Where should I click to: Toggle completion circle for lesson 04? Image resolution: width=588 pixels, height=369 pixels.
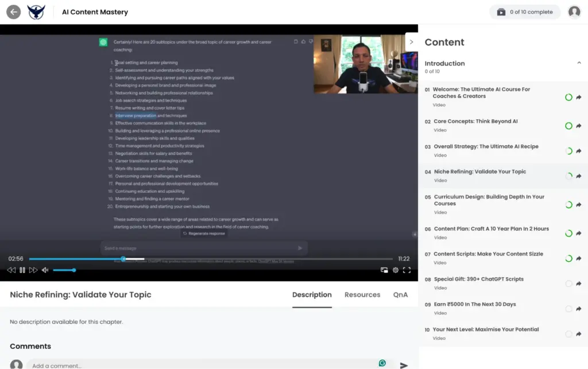(x=568, y=176)
